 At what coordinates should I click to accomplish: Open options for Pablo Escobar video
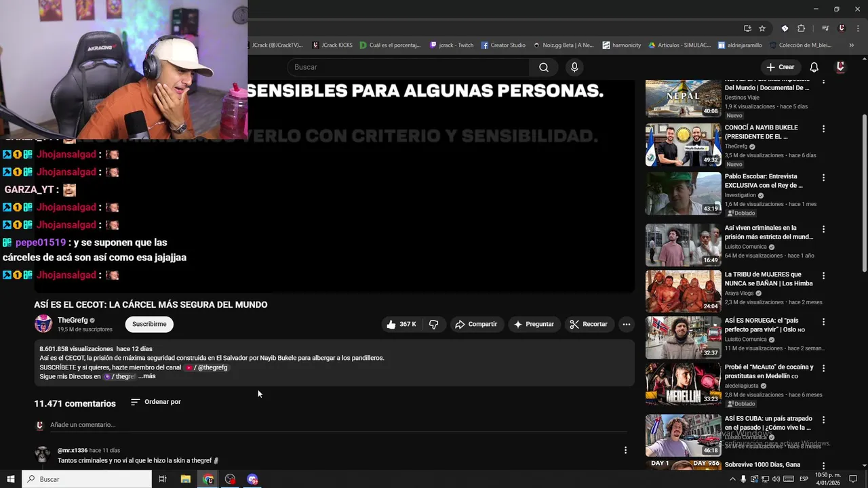824,178
